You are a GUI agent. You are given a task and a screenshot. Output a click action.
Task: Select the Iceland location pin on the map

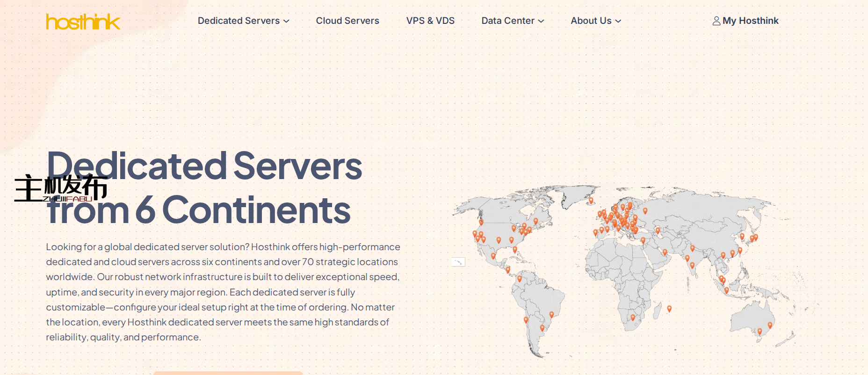591,200
